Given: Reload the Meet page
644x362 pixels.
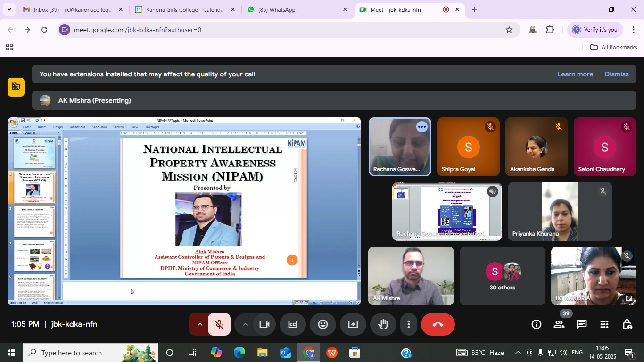Looking at the screenshot, I should point(44,30).
